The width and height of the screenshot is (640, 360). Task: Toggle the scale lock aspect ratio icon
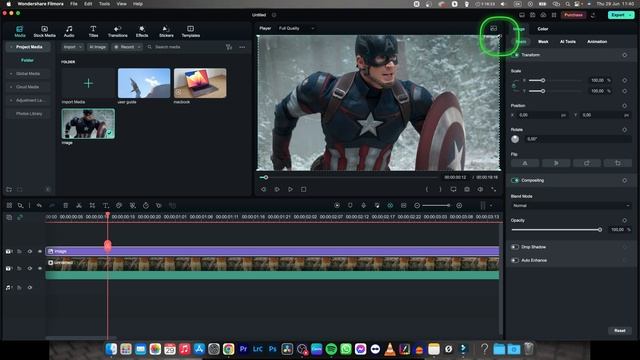point(514,86)
